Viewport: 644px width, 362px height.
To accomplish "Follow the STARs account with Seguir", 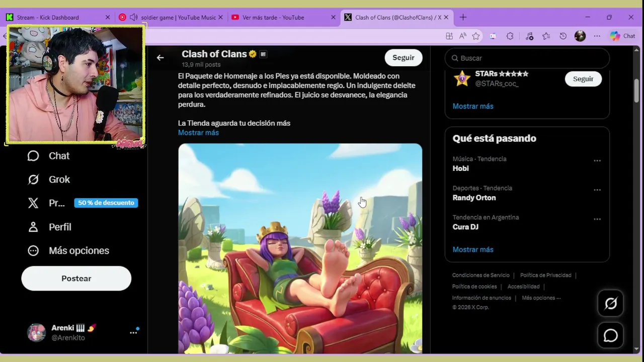I will coord(583,79).
